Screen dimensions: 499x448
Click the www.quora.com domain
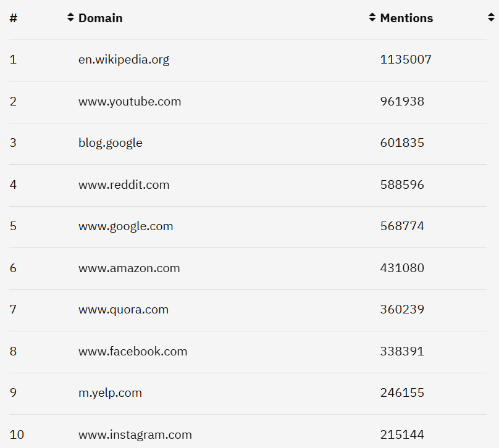pyautogui.click(x=124, y=310)
